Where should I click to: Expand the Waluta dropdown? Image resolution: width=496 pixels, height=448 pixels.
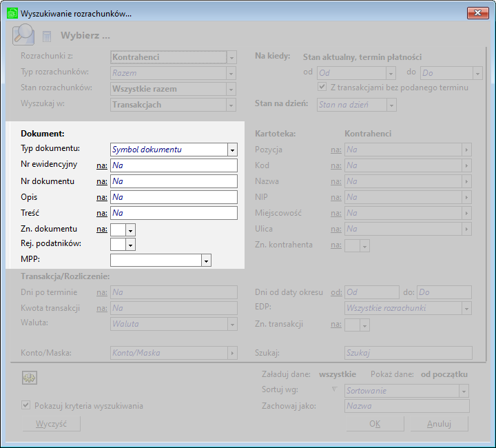(x=232, y=325)
